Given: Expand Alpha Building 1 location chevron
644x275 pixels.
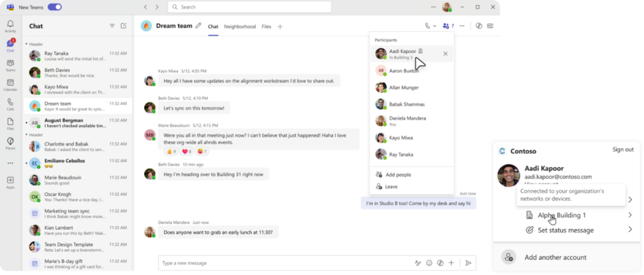Looking at the screenshot, I should pos(630,215).
